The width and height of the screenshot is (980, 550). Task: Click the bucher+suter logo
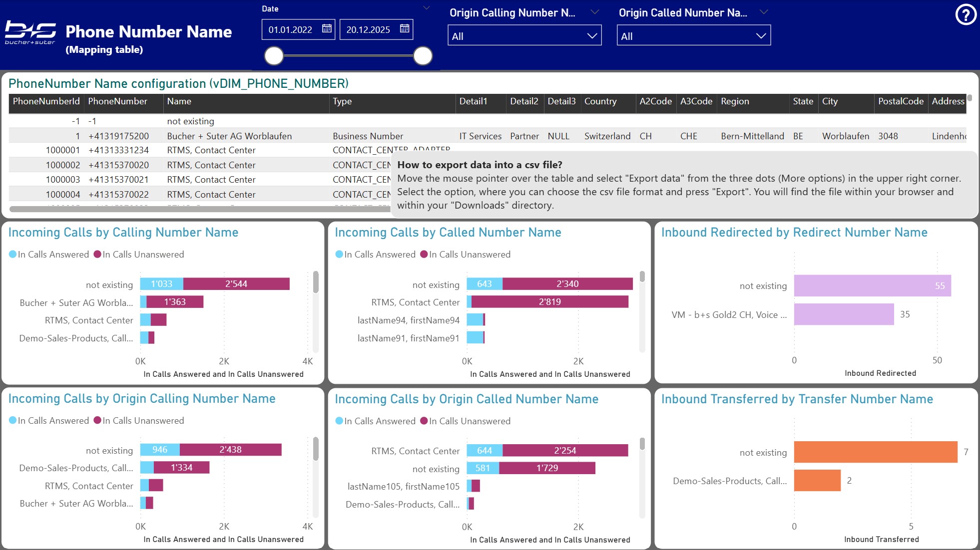[30, 33]
